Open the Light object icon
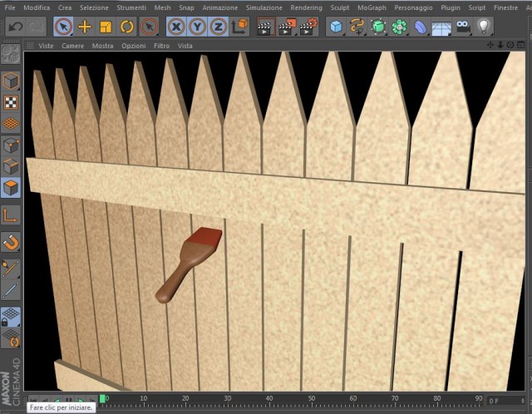532x414 pixels. click(484, 27)
